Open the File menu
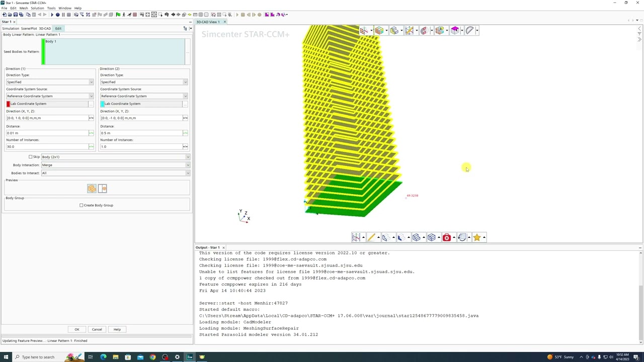The image size is (644, 362). (x=4, y=8)
